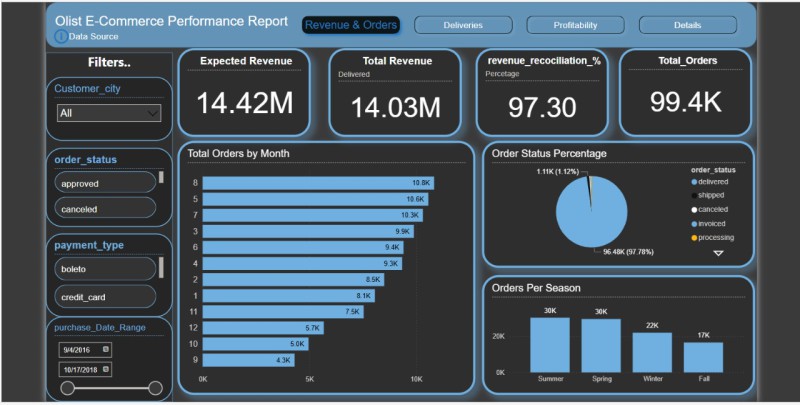The width and height of the screenshot is (800, 405).
Task: Select the Fall season column
Action: coord(704,358)
